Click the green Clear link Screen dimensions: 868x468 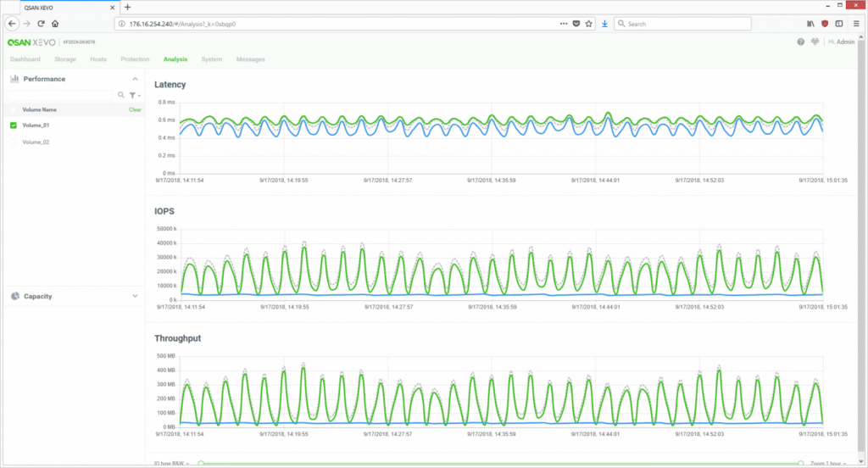click(135, 109)
